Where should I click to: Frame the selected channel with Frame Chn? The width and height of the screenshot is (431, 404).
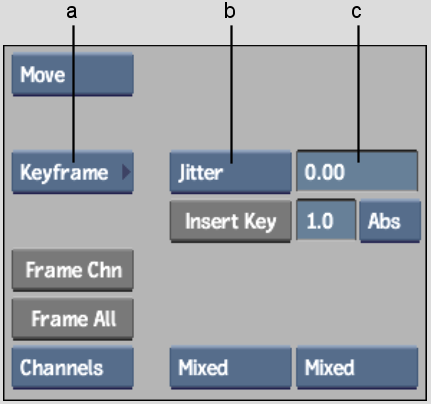73,270
